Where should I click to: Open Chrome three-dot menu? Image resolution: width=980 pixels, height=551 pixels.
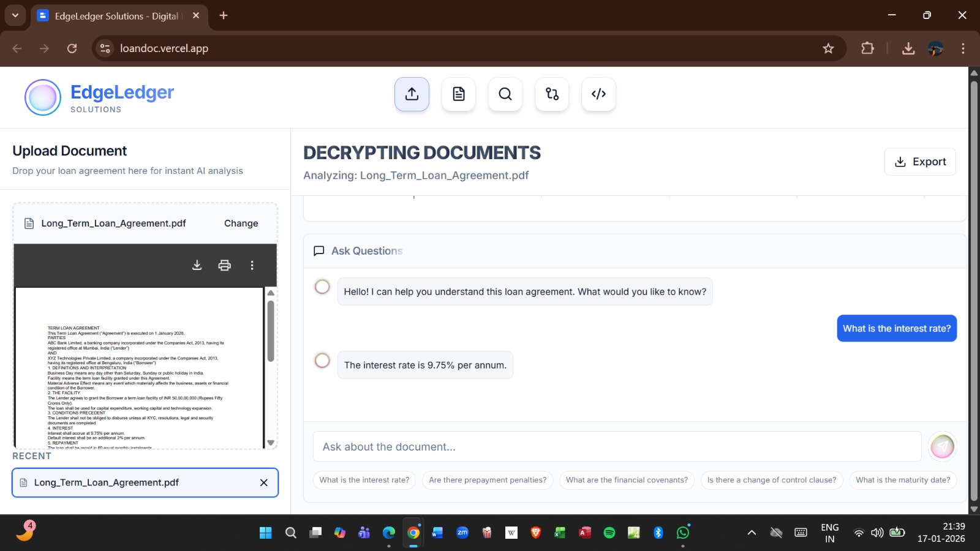click(963, 48)
